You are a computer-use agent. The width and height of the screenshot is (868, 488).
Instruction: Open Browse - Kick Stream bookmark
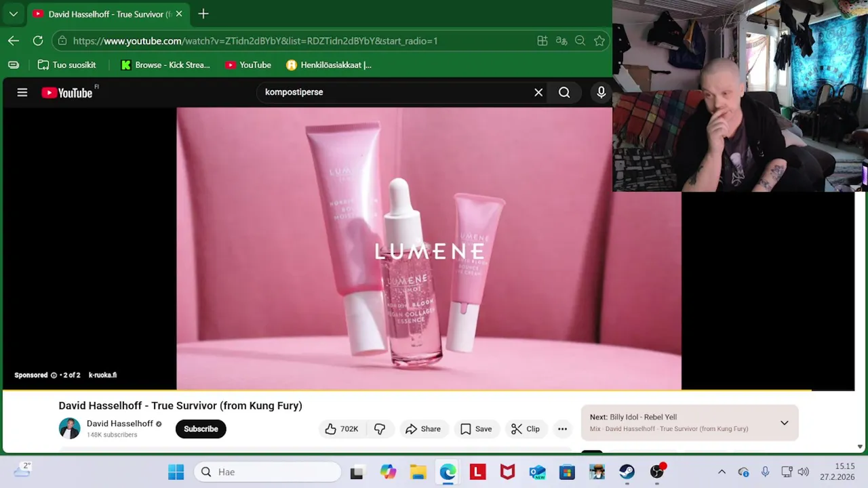(x=165, y=65)
